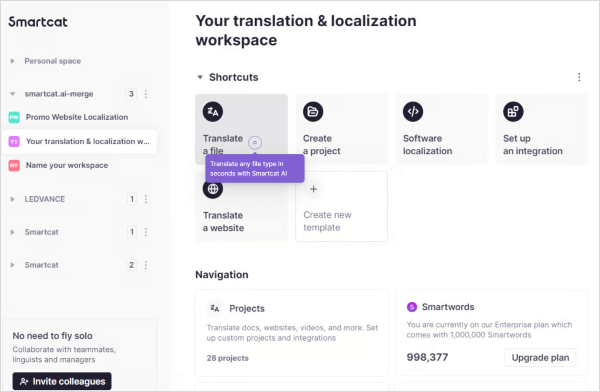Image resolution: width=600 pixels, height=392 pixels.
Task: Click the 28 projects count
Action: point(228,358)
